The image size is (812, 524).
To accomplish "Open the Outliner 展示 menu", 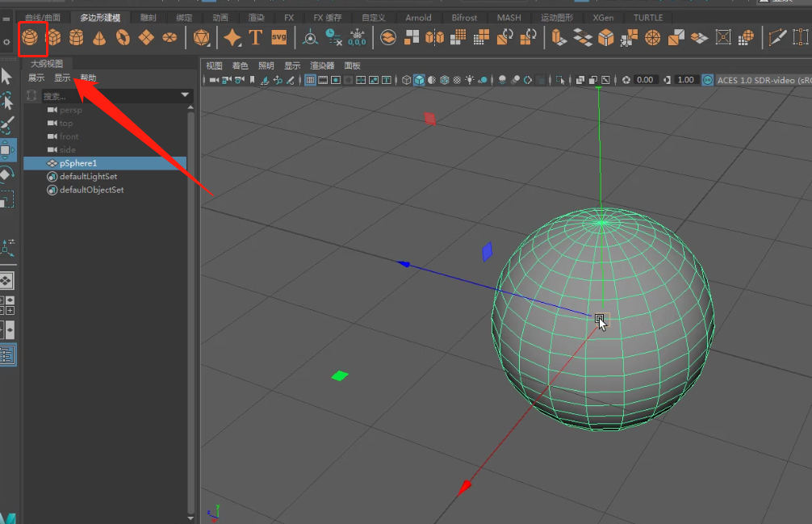I will [x=36, y=78].
